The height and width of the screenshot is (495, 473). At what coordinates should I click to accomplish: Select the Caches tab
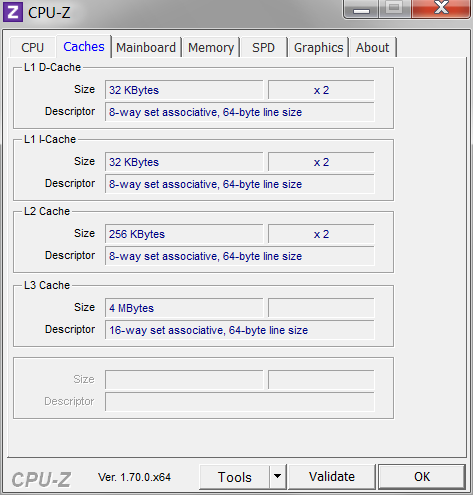click(84, 47)
